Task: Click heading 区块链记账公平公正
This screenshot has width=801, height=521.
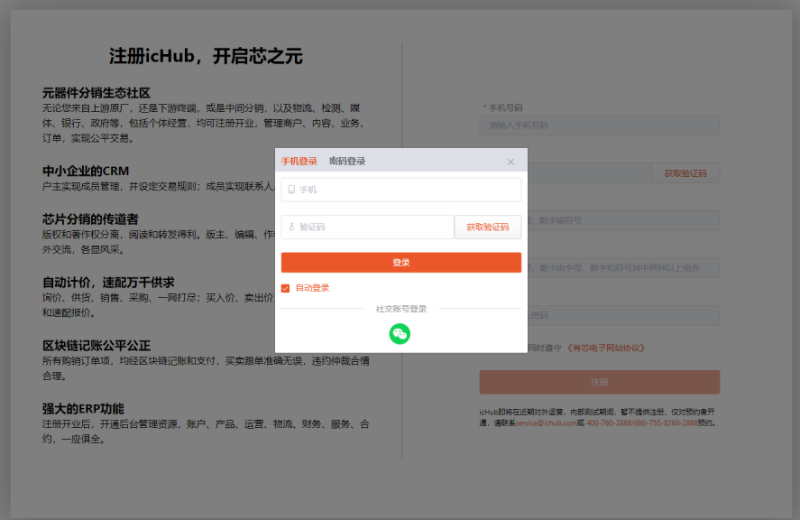Action: 96,345
